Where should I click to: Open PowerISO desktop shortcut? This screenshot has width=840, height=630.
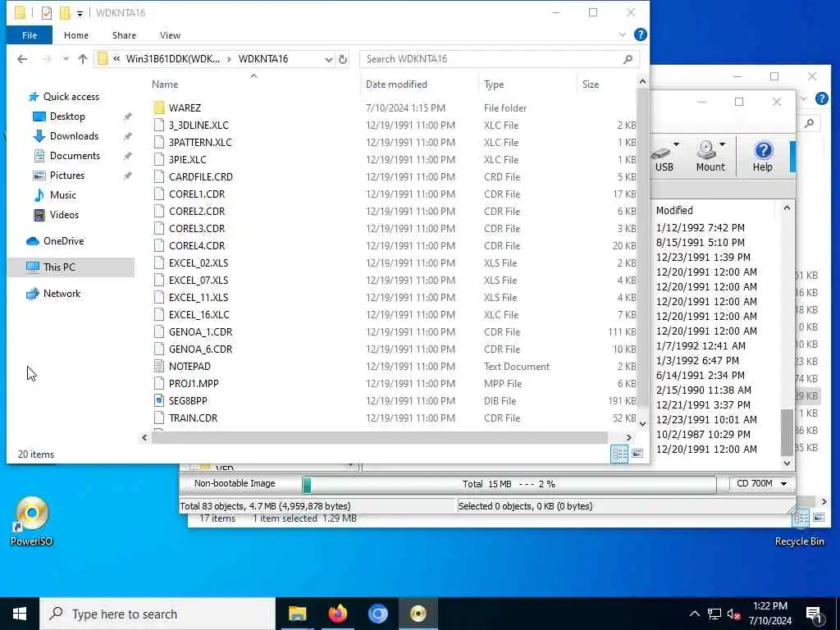(x=32, y=521)
